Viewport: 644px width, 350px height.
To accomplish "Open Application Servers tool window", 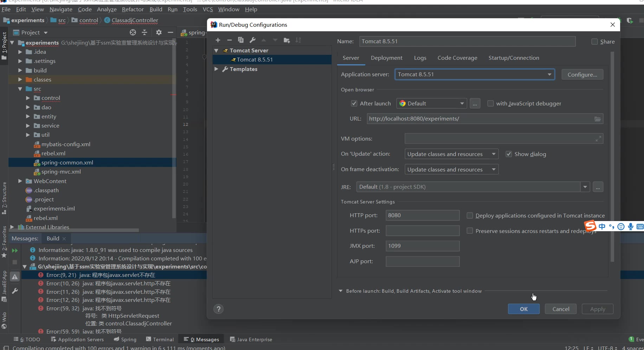I will pos(77,339).
